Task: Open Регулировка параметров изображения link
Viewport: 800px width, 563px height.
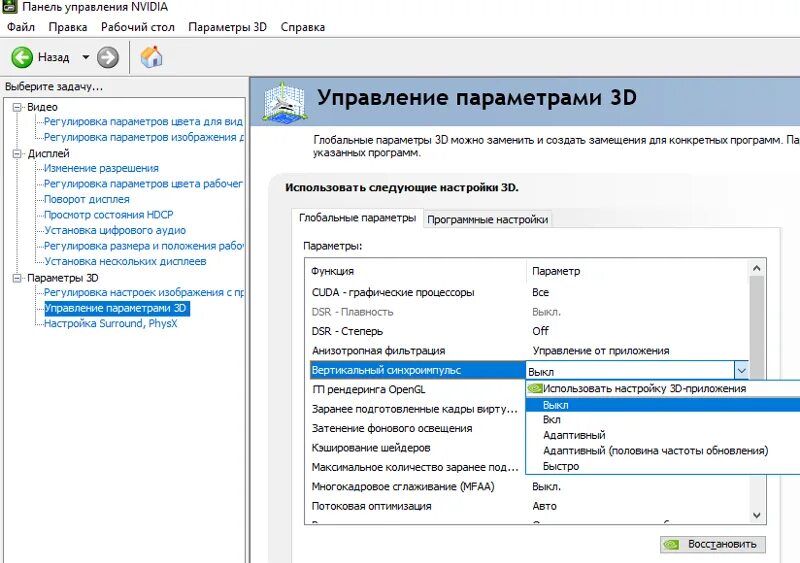Action: click(143, 137)
